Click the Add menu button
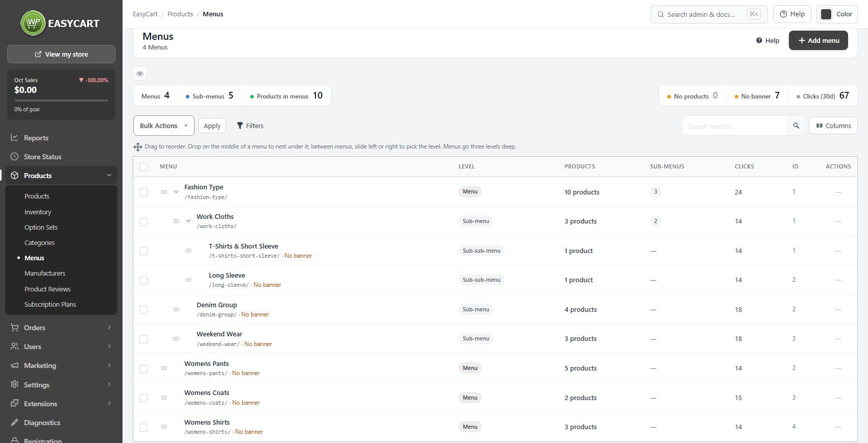Image resolution: width=868 pixels, height=443 pixels. pyautogui.click(x=818, y=40)
